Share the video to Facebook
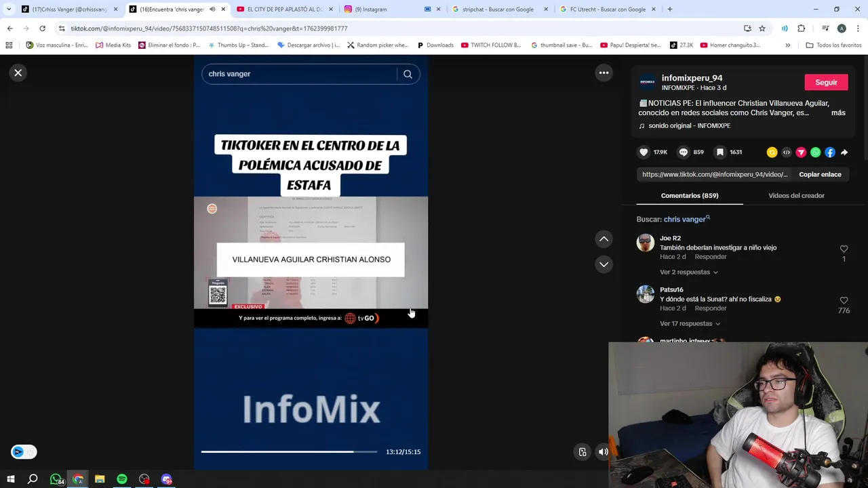 click(x=830, y=152)
